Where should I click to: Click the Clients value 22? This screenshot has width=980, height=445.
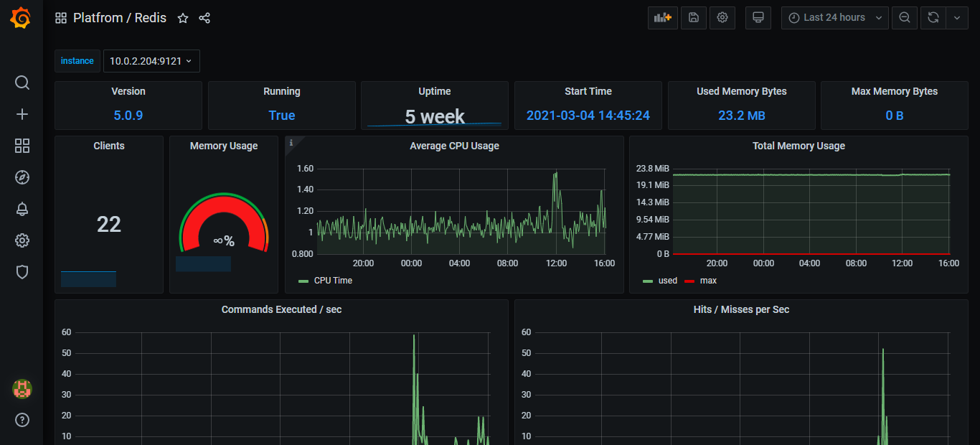pyautogui.click(x=109, y=224)
